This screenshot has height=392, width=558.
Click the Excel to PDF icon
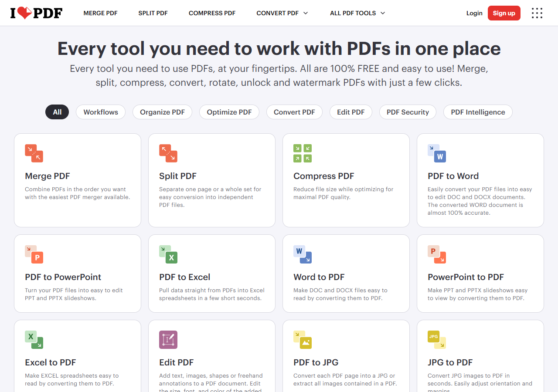point(34,340)
